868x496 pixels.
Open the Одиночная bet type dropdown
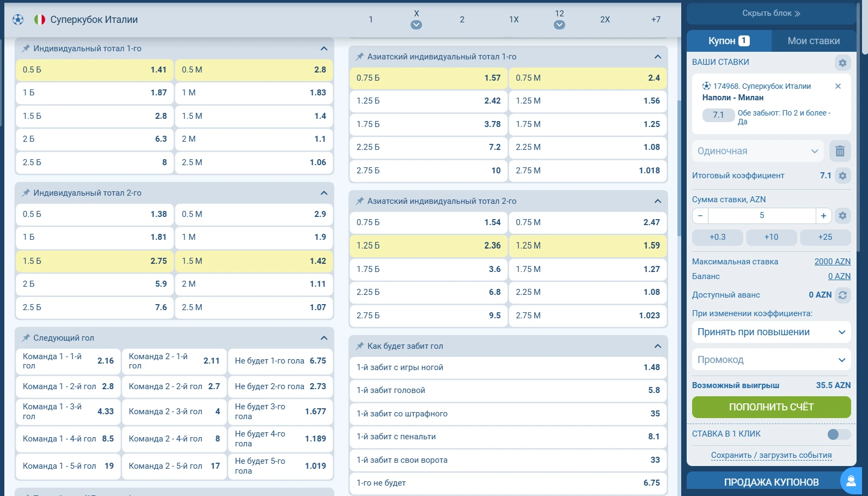tap(757, 151)
